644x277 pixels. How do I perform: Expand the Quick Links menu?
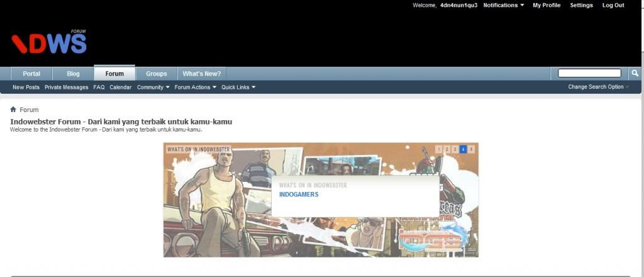click(238, 87)
